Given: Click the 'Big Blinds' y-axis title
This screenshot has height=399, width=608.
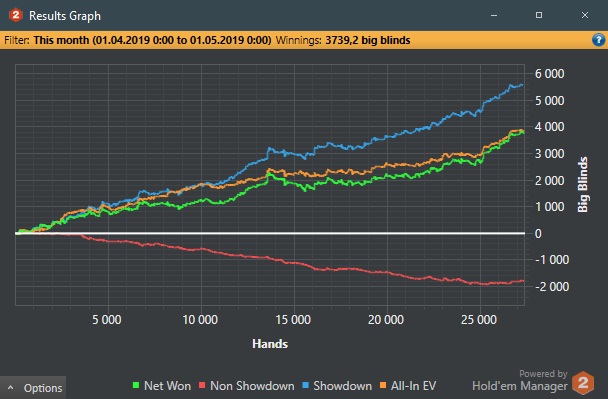Looking at the screenshot, I should [x=582, y=185].
